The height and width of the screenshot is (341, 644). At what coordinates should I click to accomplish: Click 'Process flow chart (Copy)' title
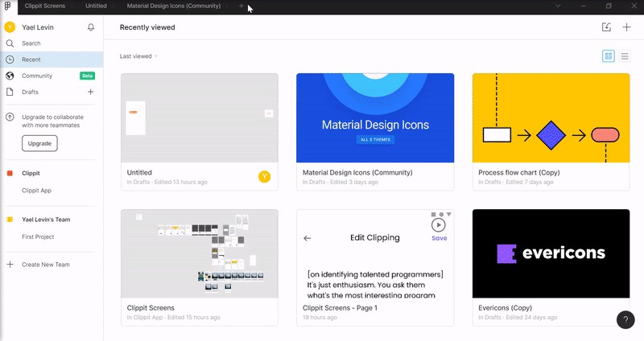(518, 172)
